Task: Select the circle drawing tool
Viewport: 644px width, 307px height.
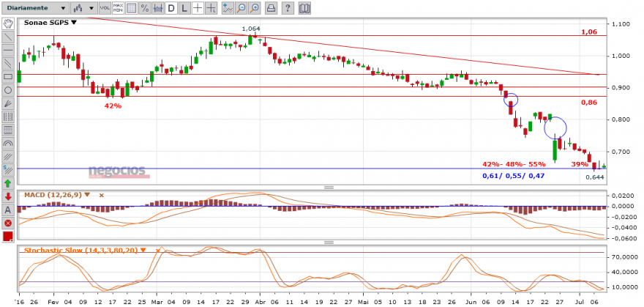Action: point(8,90)
